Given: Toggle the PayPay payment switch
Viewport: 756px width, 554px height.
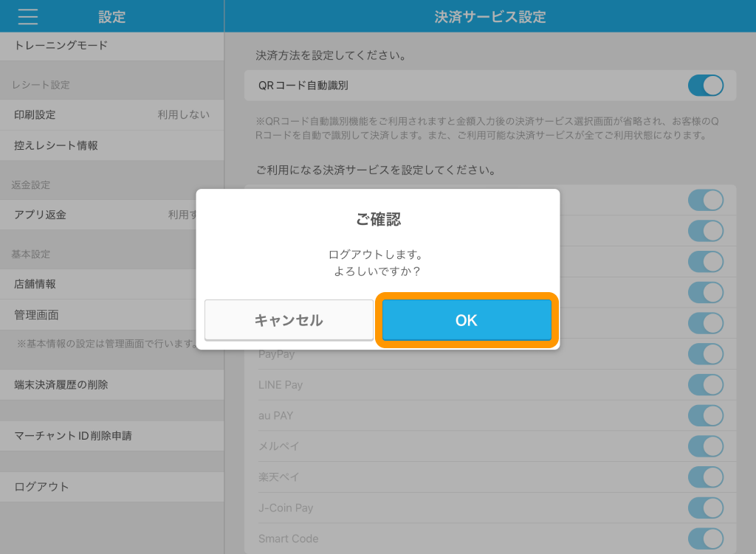Looking at the screenshot, I should point(705,354).
